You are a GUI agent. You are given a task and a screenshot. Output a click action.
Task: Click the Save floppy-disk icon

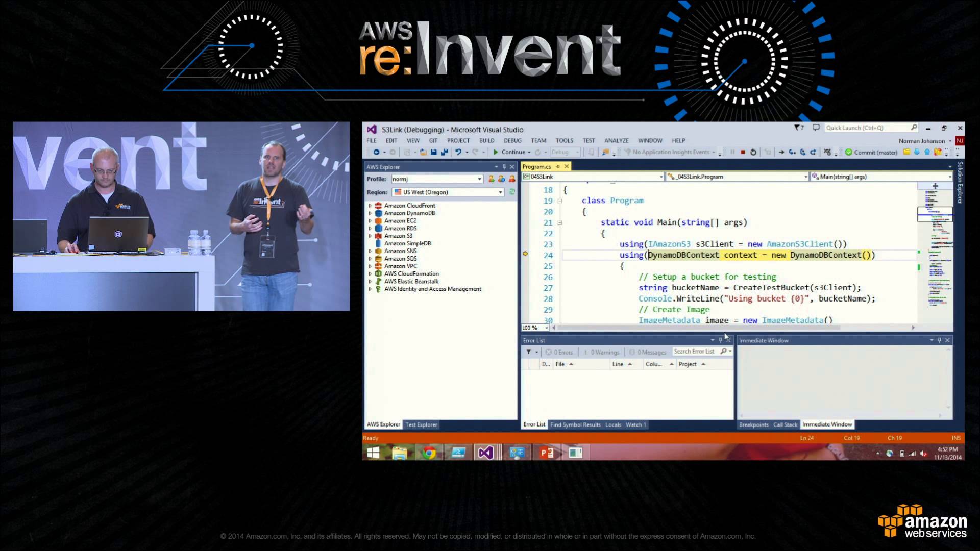coord(433,152)
